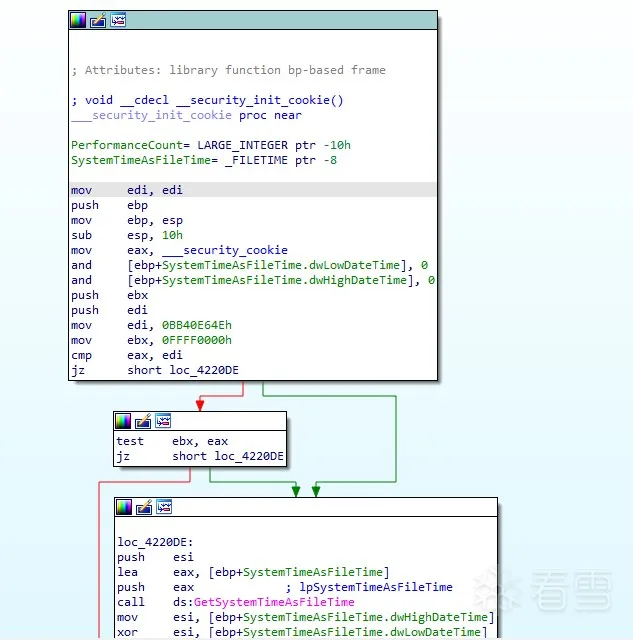Screen dimensions: 633x640
Task: Click the 'push ebp' instruction
Action: 109,205
